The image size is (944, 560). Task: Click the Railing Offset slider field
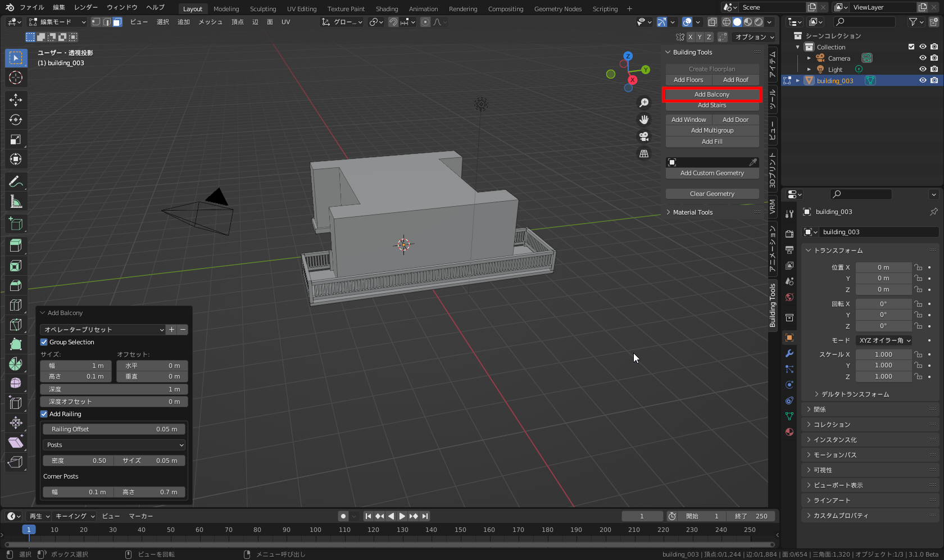tap(114, 429)
